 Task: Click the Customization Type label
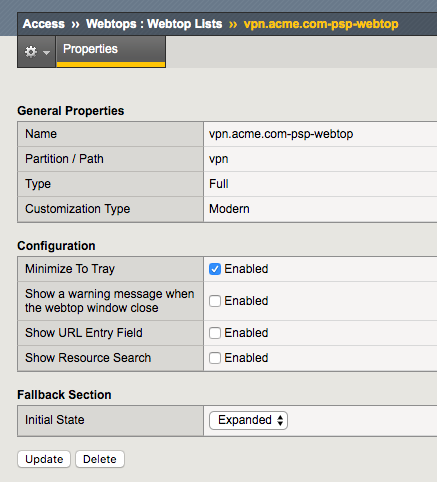78,209
